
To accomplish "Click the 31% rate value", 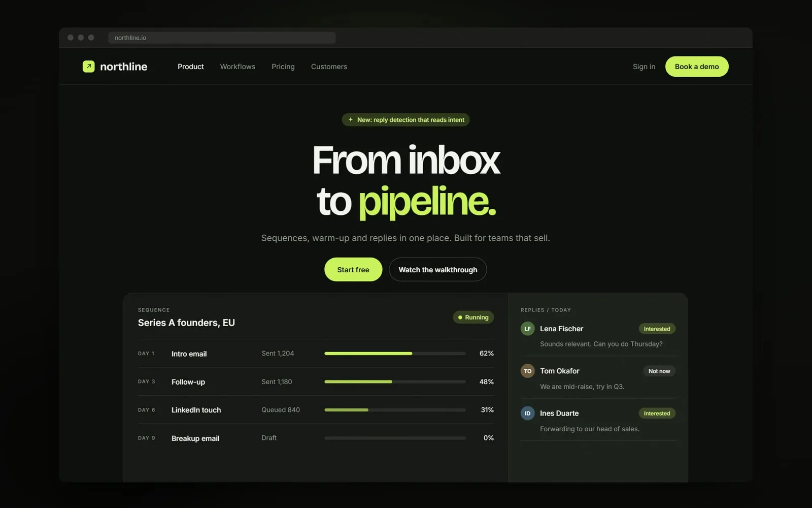I will (x=487, y=409).
